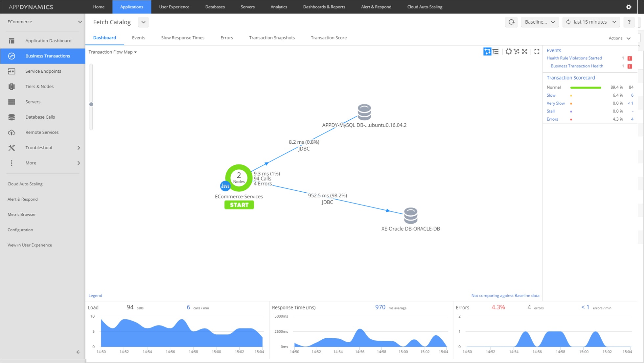Open the Databases top menu
The image size is (644, 363).
point(215,7)
